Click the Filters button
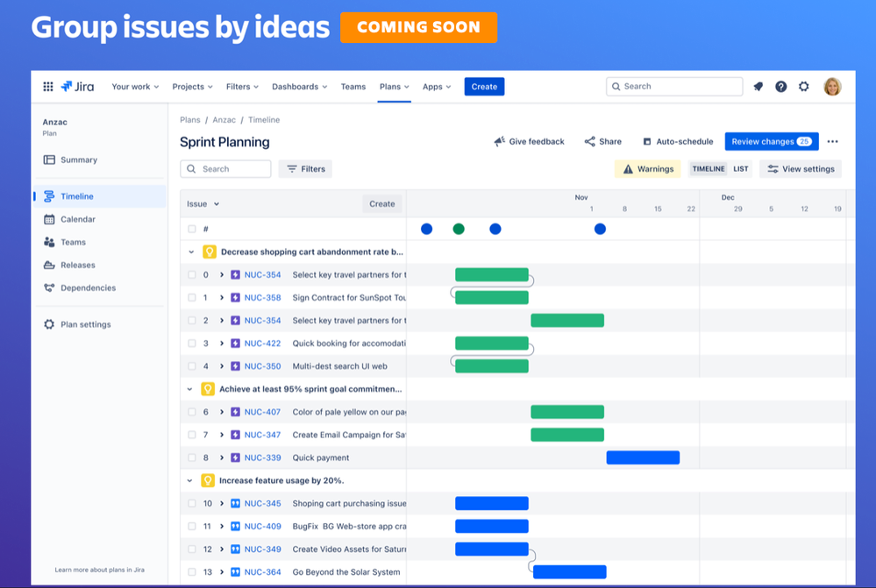The image size is (876, 588). [x=306, y=169]
